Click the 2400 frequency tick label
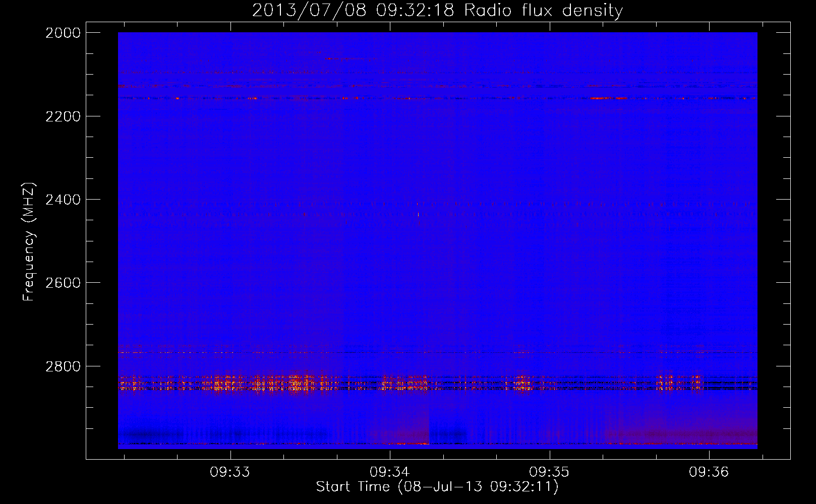The image size is (816, 504). click(x=63, y=200)
